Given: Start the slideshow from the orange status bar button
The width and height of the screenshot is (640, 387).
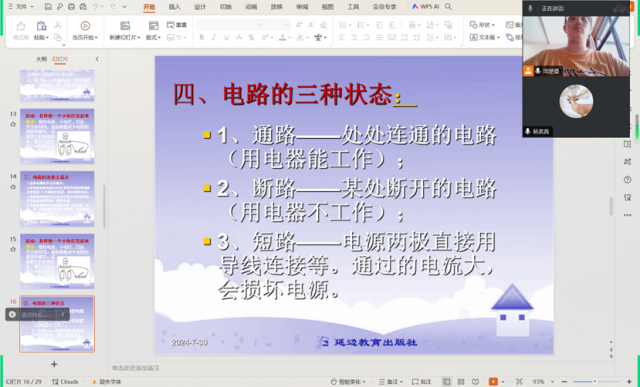Looking at the screenshot, I should tap(493, 381).
